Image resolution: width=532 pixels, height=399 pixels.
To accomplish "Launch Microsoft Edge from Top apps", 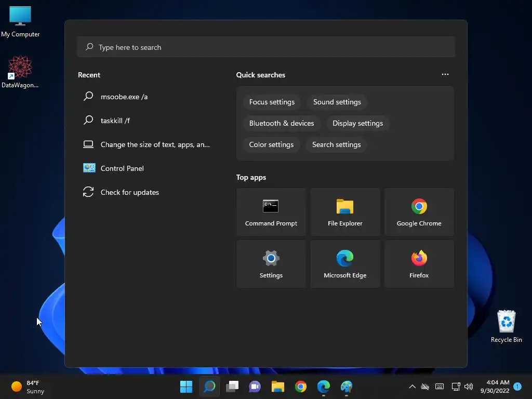I will pos(345,264).
